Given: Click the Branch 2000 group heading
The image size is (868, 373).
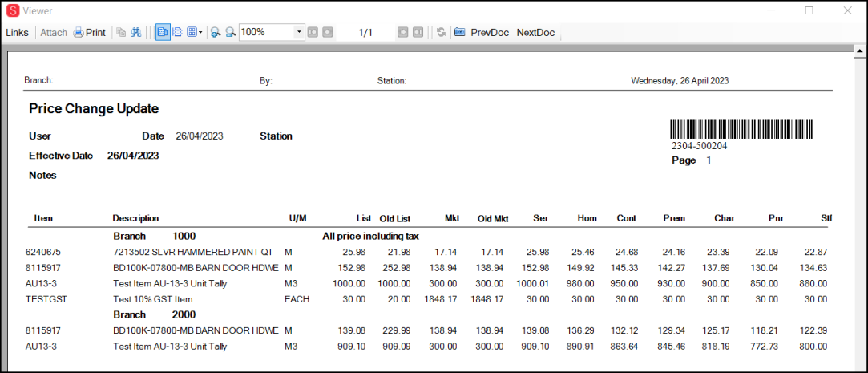Looking at the screenshot, I should pos(155,314).
